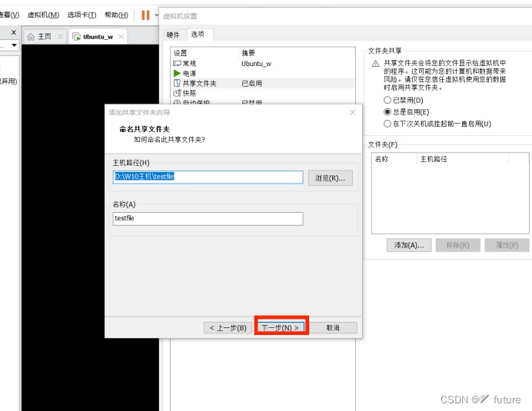Screen dimensions: 532x411
Task: Click the Ubuntu_w summary text
Action: [x=256, y=64]
